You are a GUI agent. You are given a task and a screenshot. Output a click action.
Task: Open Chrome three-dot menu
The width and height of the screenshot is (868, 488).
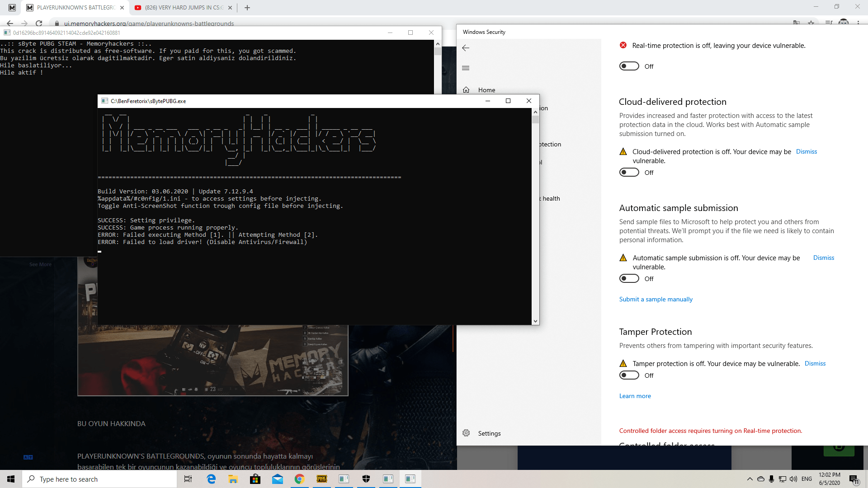click(x=858, y=23)
